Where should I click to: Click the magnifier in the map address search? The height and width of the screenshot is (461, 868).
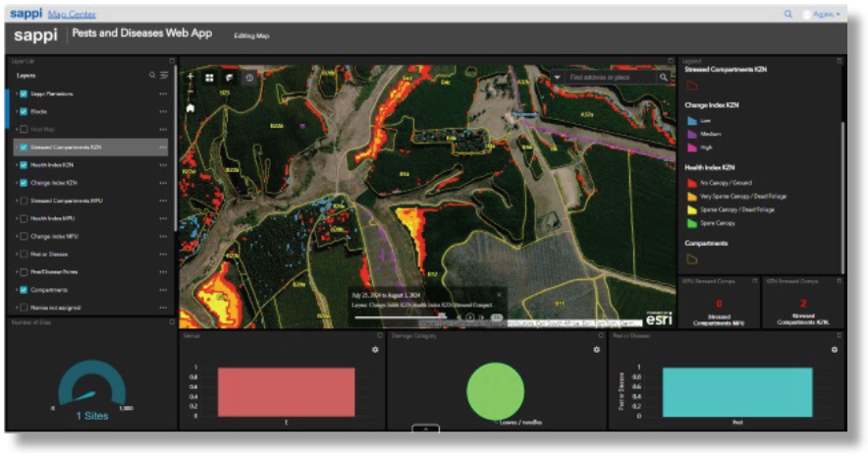click(x=663, y=78)
